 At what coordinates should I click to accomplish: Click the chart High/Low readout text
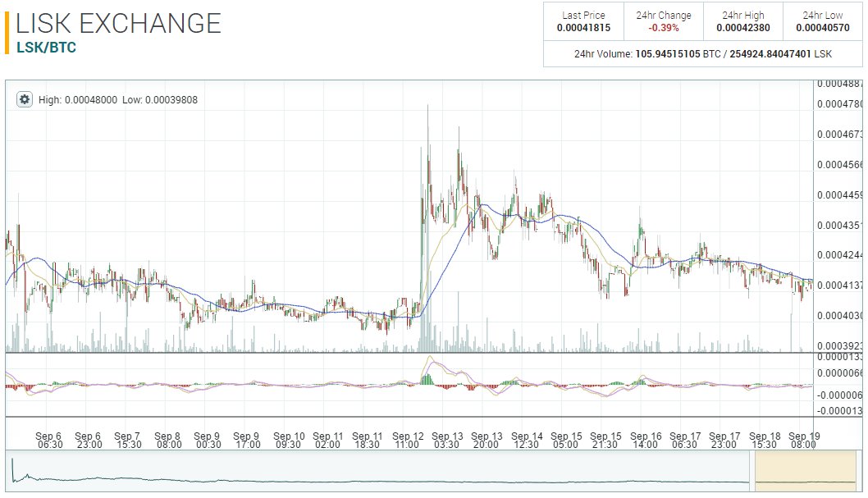point(117,100)
